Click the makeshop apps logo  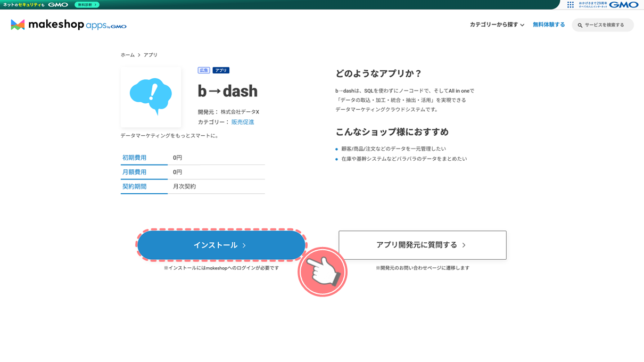pyautogui.click(x=69, y=24)
